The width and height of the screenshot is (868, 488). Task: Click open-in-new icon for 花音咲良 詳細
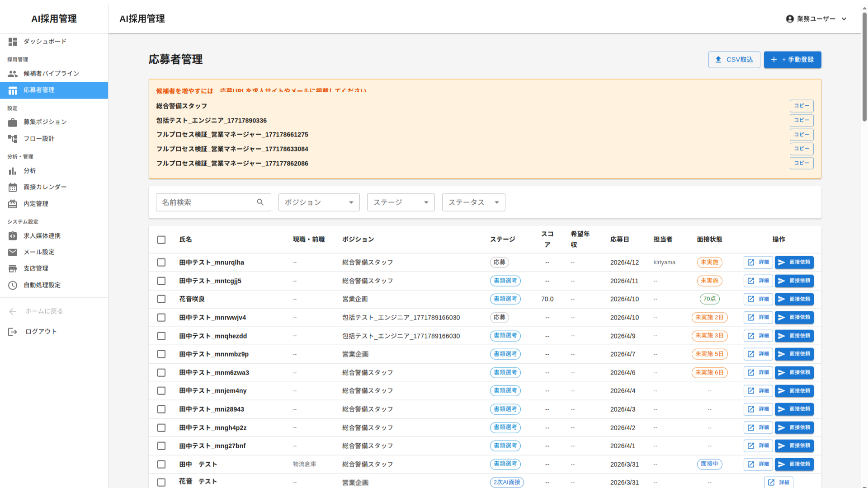pyautogui.click(x=751, y=299)
